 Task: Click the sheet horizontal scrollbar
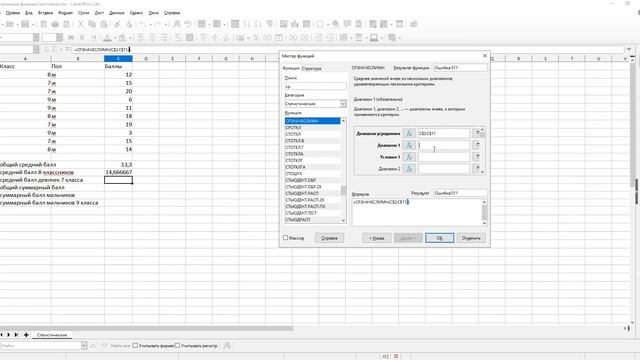coord(146,328)
